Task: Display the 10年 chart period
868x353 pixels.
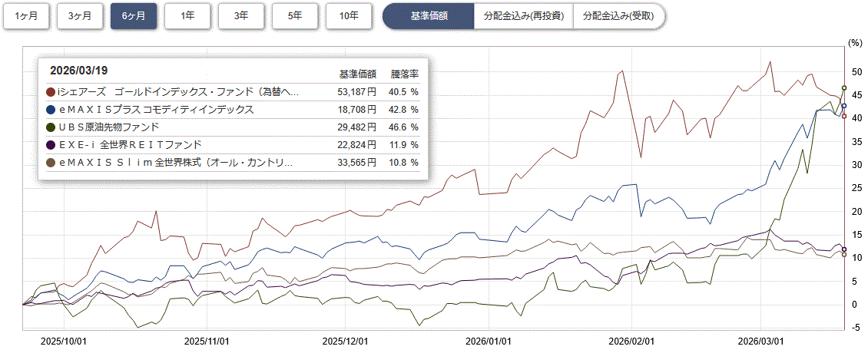Action: click(x=349, y=15)
